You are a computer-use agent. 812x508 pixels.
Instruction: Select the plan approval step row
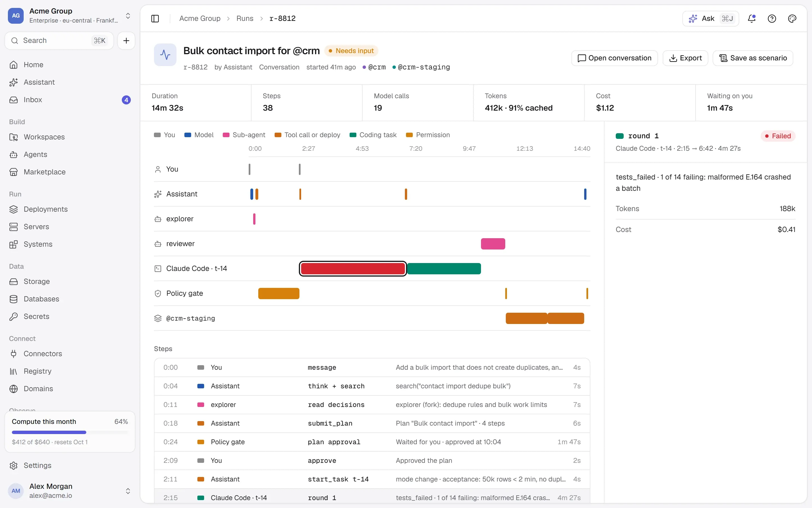tap(372, 442)
